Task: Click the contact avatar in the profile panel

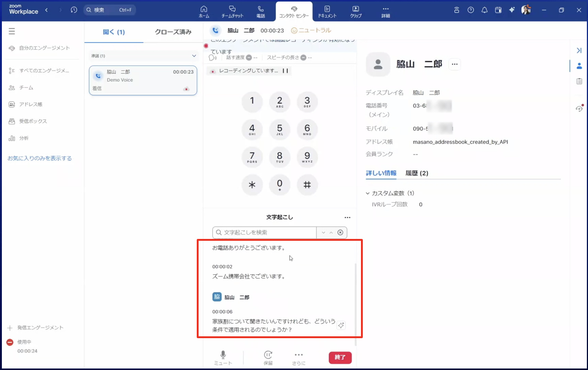Action: pos(378,64)
